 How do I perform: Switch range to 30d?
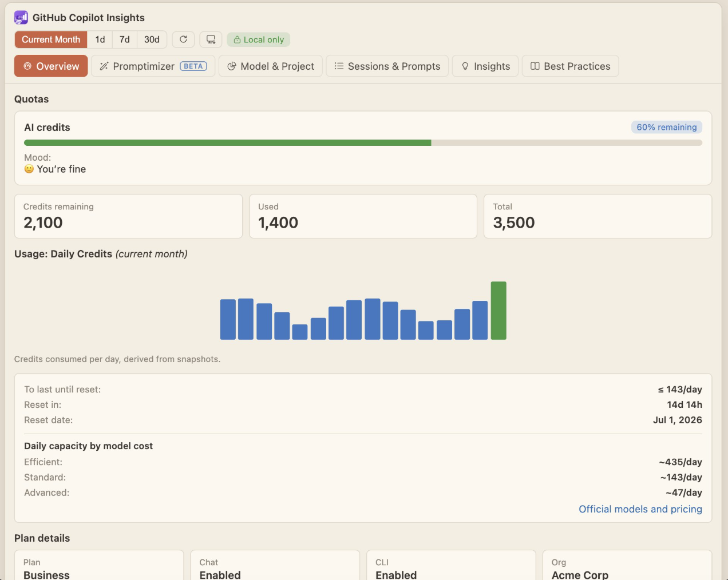[x=152, y=39]
